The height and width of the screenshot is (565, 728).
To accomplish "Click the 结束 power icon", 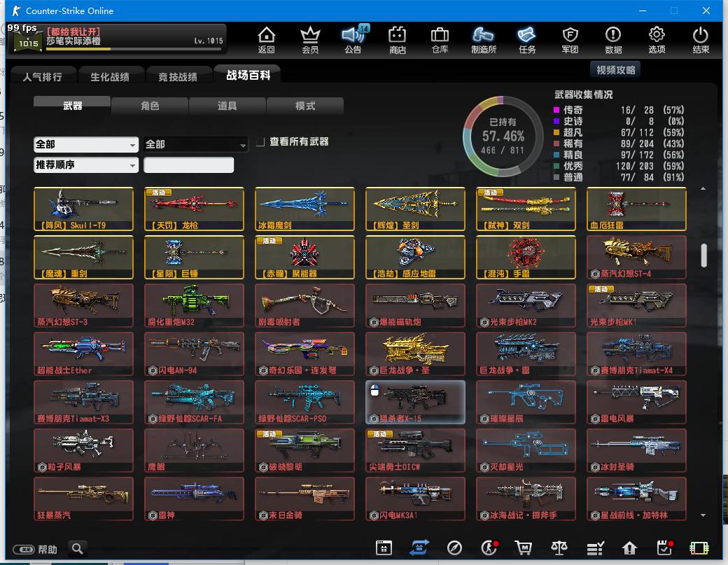I will coord(701,39).
